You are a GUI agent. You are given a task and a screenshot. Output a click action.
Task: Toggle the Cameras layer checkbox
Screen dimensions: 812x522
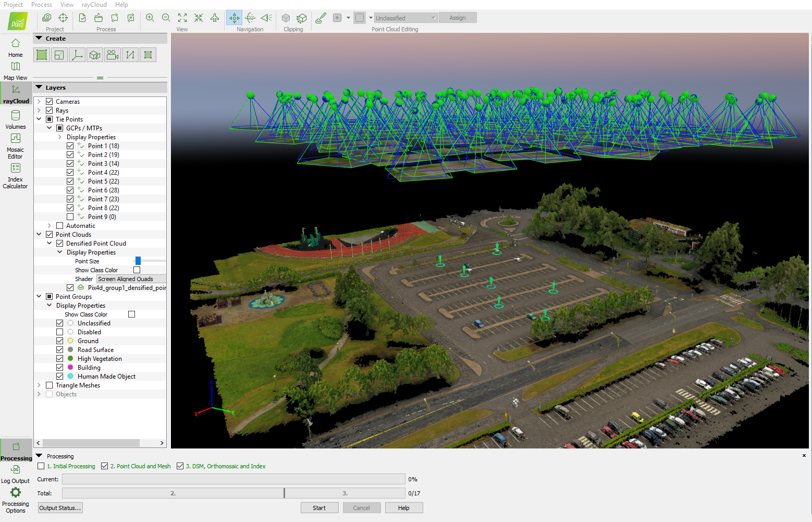point(50,102)
